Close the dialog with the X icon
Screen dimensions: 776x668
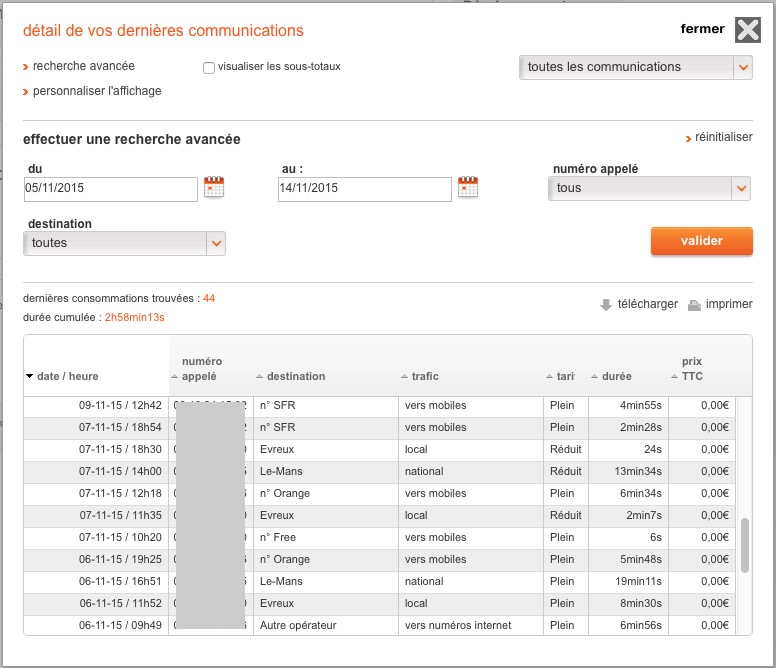pos(748,30)
